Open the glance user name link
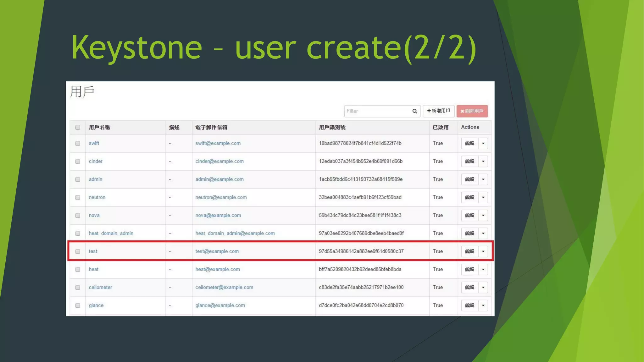Screen dimensions: 644x362 96,305
